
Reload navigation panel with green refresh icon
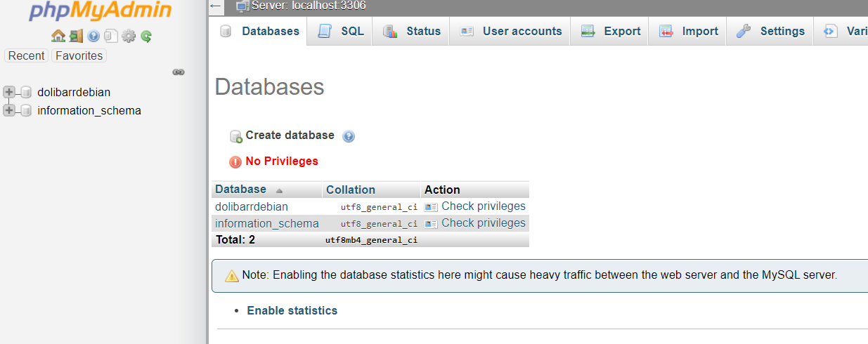tap(146, 36)
